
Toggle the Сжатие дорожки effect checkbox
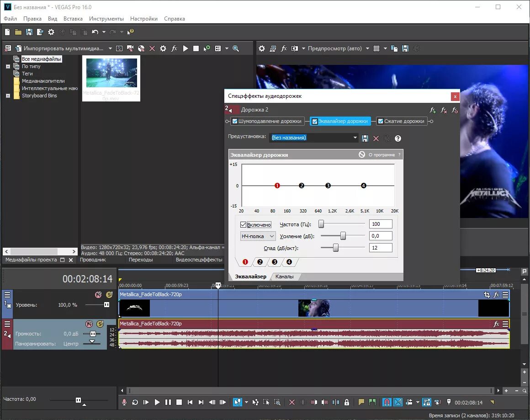381,121
